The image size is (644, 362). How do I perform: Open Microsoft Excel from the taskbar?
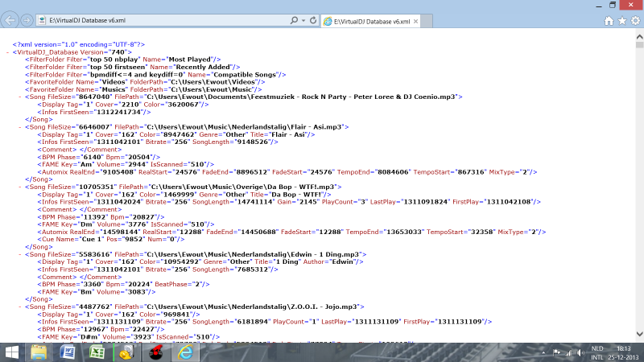(x=97, y=352)
